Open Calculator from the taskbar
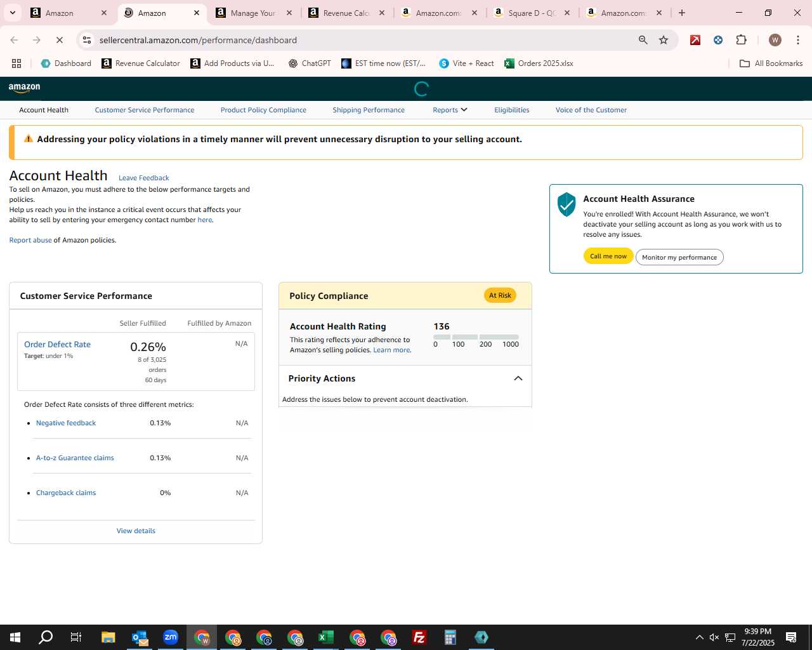The width and height of the screenshot is (812, 650). [450, 637]
